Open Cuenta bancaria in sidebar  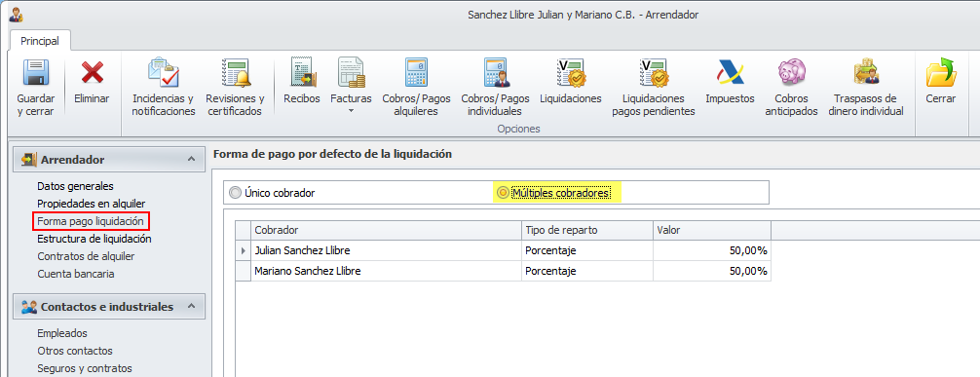pyautogui.click(x=76, y=274)
